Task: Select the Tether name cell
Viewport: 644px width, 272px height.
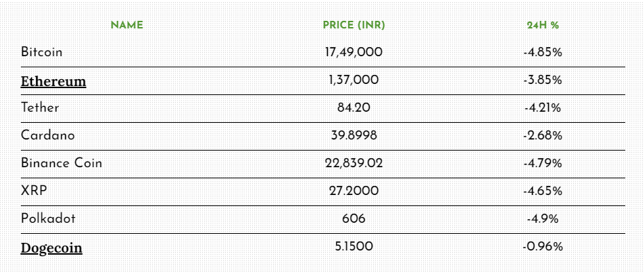Action: point(40,108)
